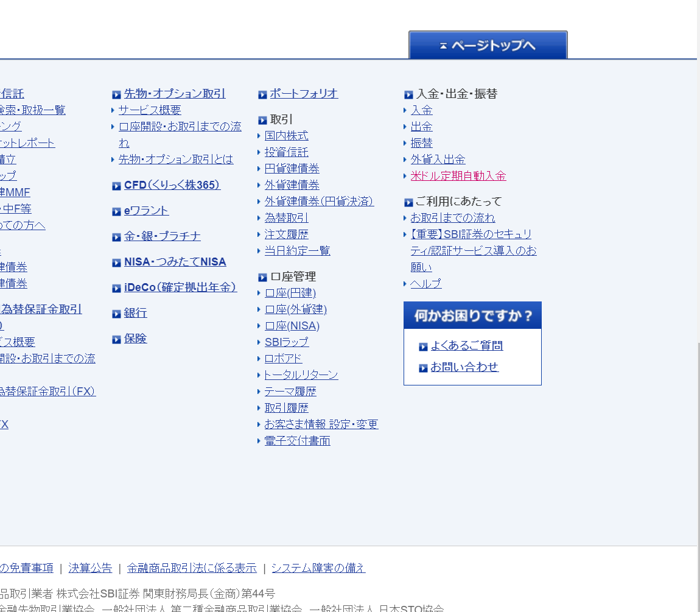Click the blue arrow icon beside ポートフォリオ
The image size is (700, 612).
[x=262, y=94]
